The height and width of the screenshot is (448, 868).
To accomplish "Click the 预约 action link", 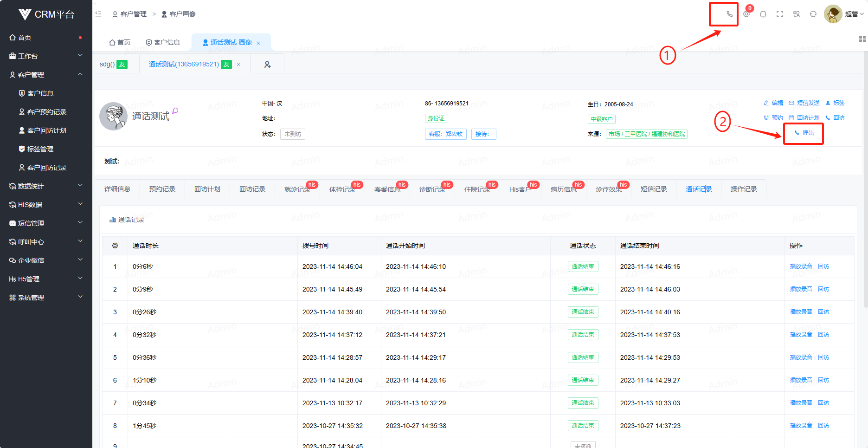I will point(773,118).
